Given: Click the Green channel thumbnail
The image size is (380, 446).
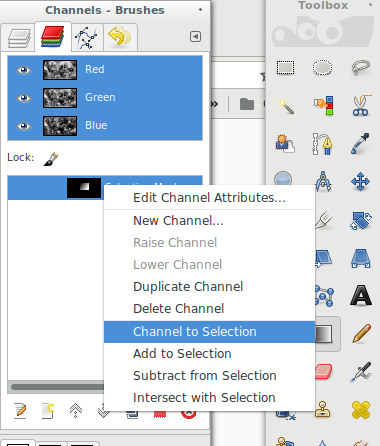Looking at the screenshot, I should click(x=60, y=98).
